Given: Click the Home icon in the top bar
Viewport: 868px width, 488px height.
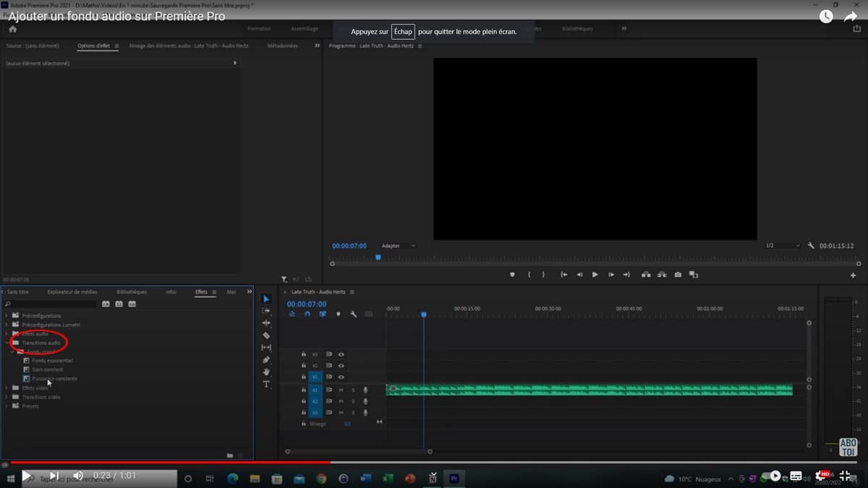Looking at the screenshot, I should (x=12, y=29).
